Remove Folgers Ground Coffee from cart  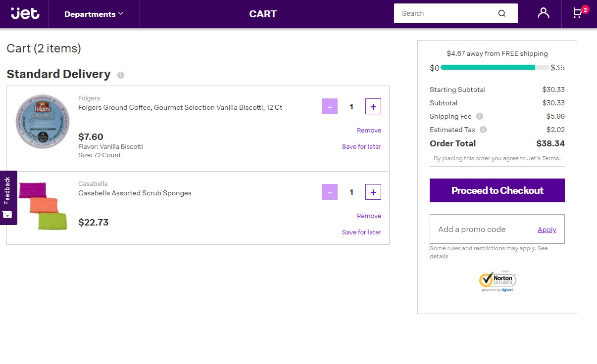pos(369,131)
